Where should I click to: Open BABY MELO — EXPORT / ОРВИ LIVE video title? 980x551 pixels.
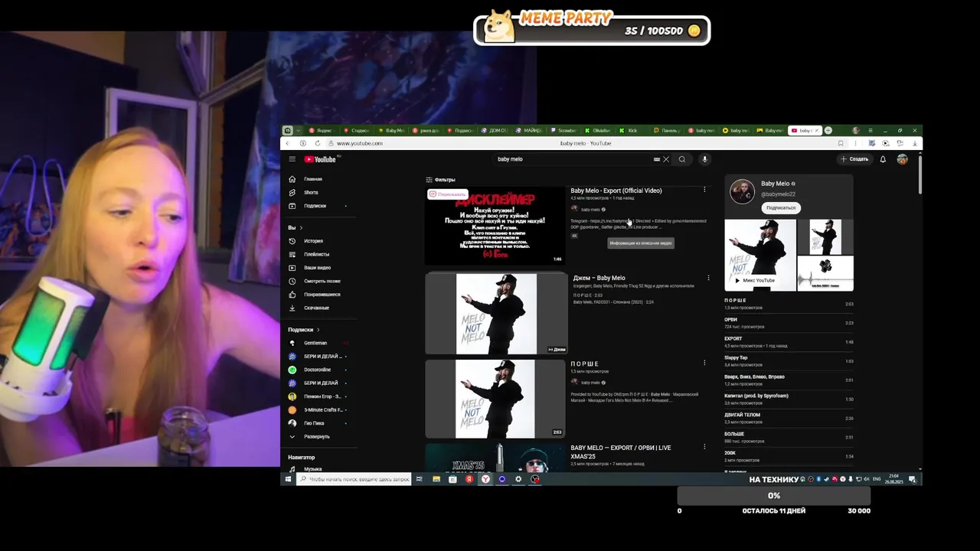(620, 452)
